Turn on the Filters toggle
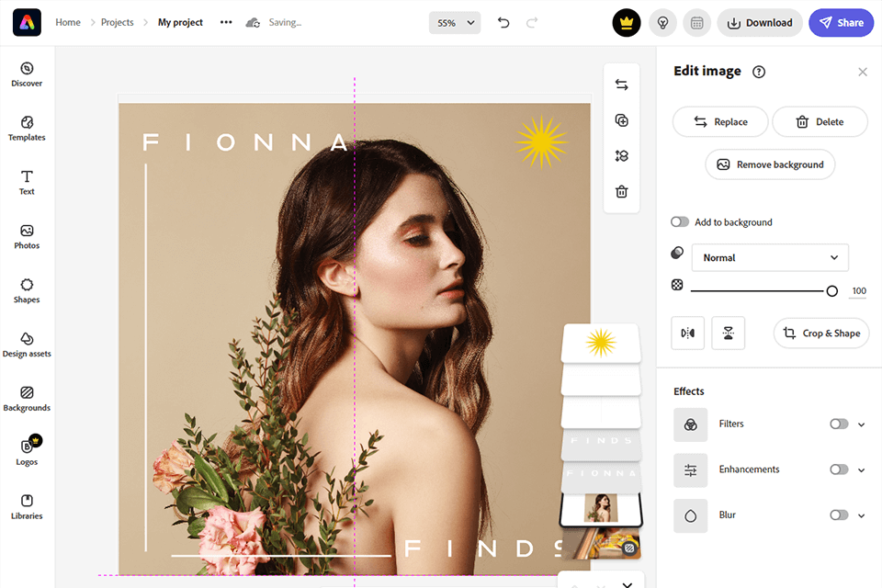Image resolution: width=882 pixels, height=588 pixels. [x=838, y=424]
